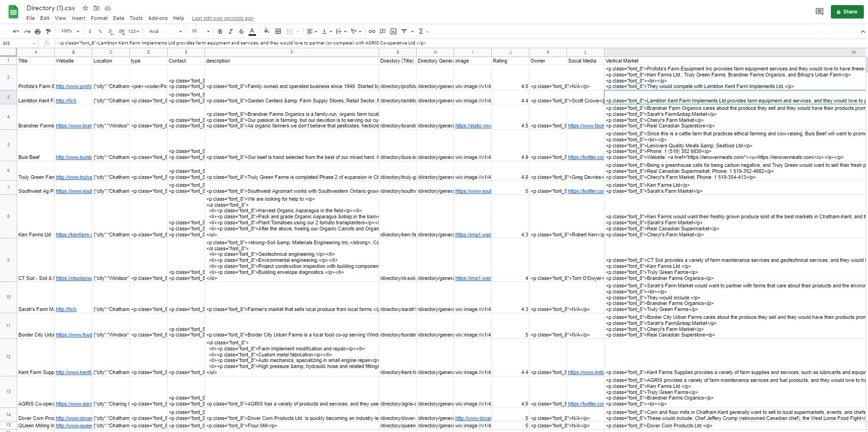Viewport: 868px width, 432px height.
Task: Expand the filter views dropdown arrow
Action: (x=412, y=32)
